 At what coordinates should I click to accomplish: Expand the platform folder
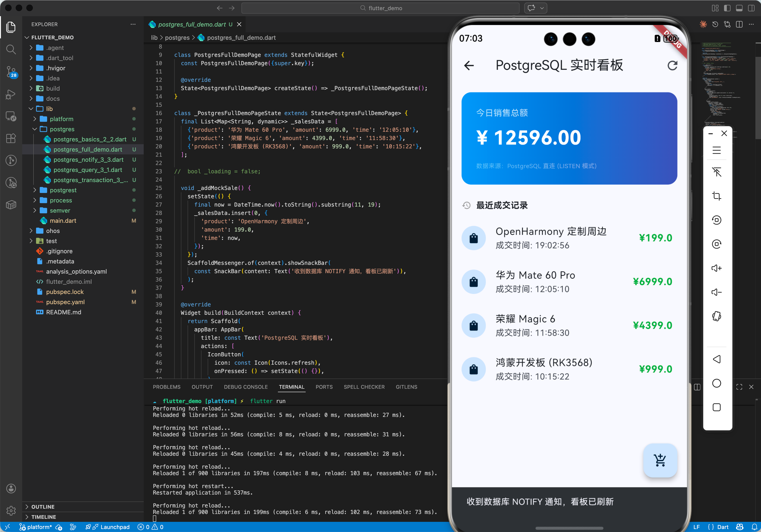[x=61, y=119]
